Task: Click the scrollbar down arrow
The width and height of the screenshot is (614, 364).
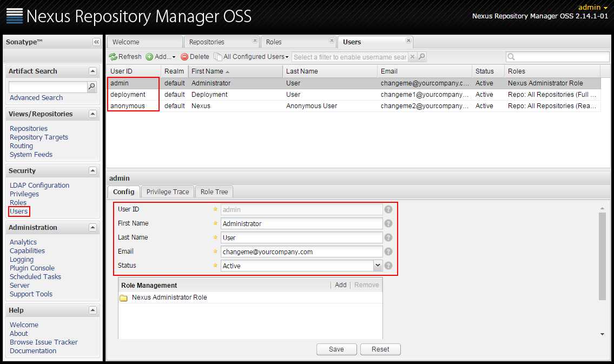Action: [x=602, y=334]
